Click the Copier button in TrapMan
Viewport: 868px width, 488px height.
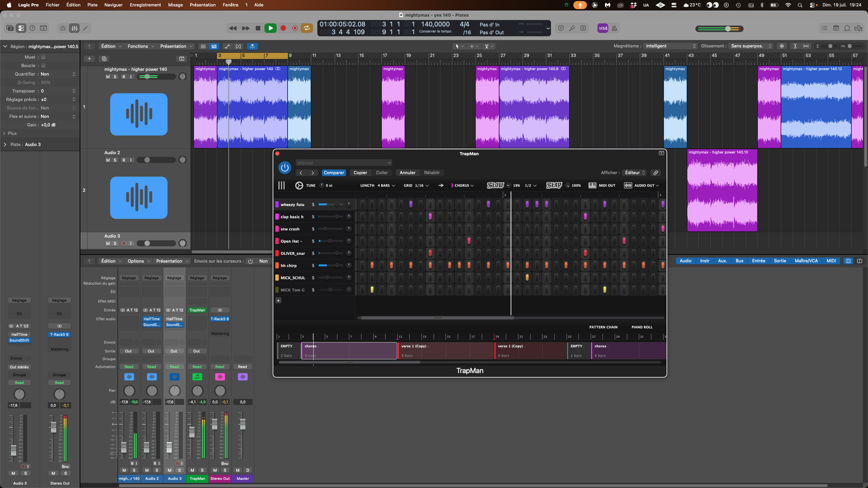(360, 173)
